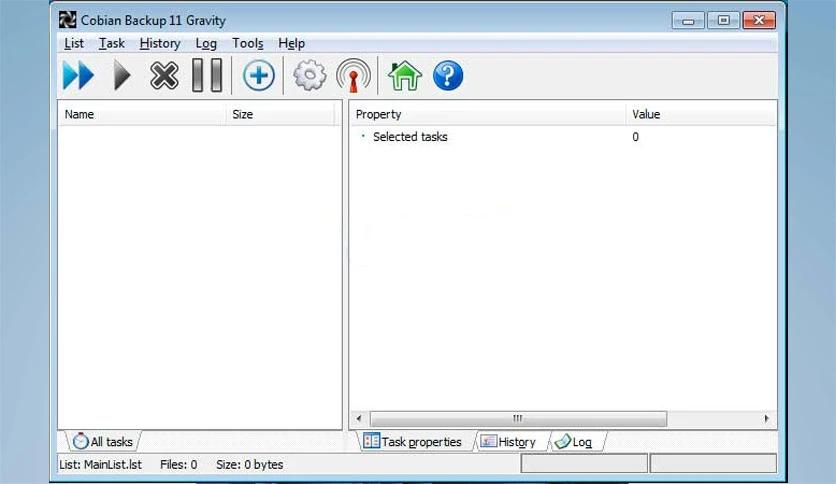Open help with blue question mark icon
Viewport: 836px width, 484px height.
[448, 76]
